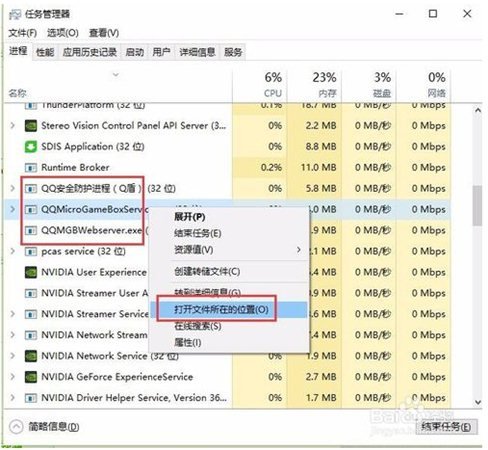
Task: Click the NVIDIA Network Stream icon
Action: coord(31,335)
